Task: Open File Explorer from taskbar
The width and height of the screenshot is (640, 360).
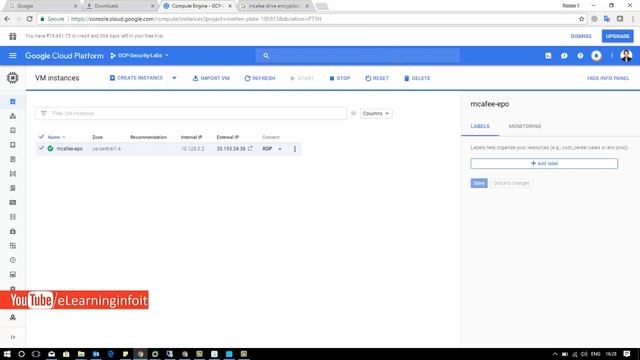Action: click(81, 354)
